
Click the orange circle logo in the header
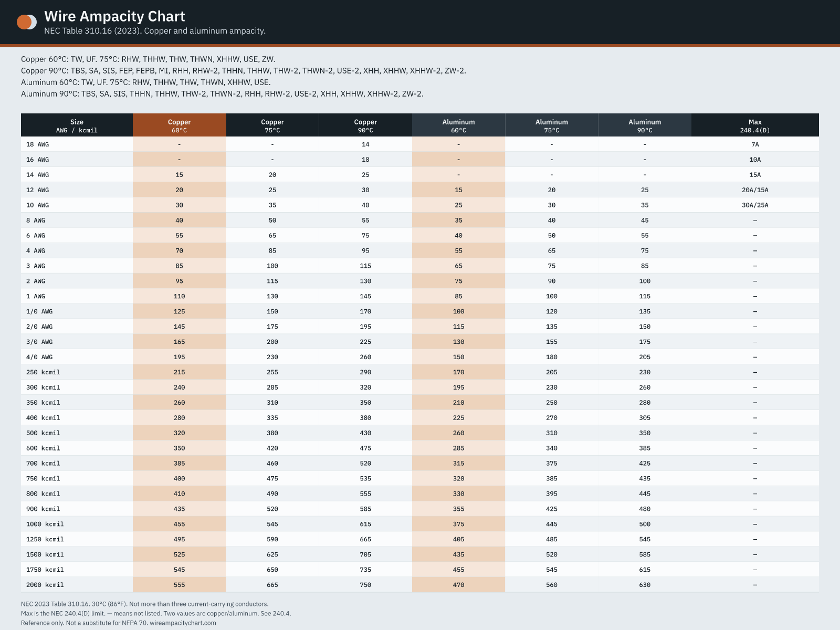[24, 22]
